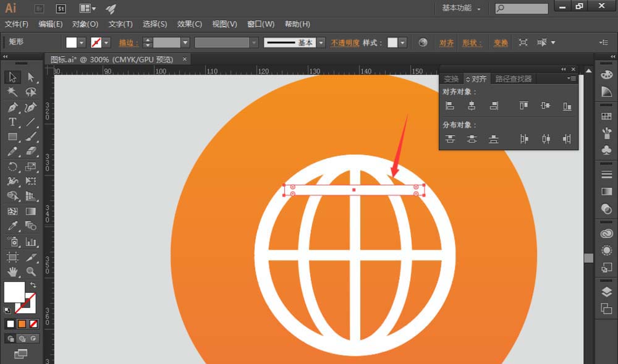Click horizontal align center in the 对齐 panel
The width and height of the screenshot is (618, 364).
point(472,106)
